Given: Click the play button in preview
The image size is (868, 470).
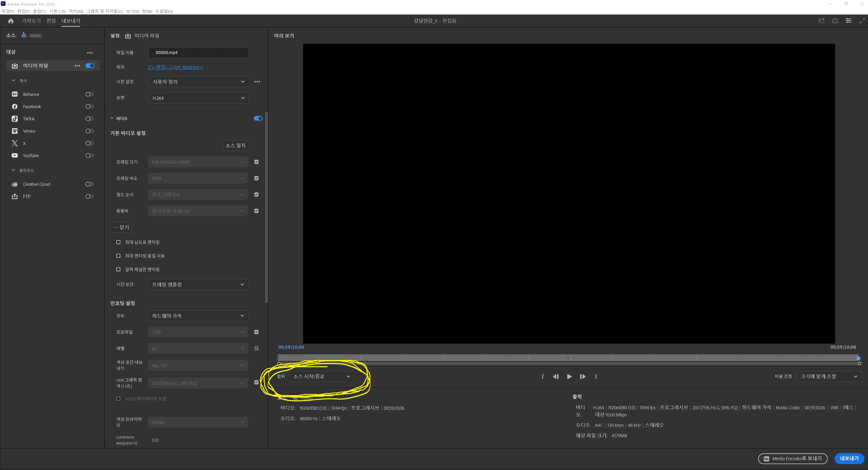Looking at the screenshot, I should (x=569, y=377).
